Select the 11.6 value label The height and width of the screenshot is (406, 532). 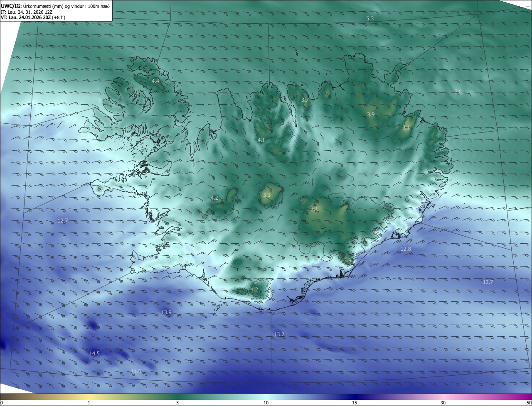pos(136,372)
